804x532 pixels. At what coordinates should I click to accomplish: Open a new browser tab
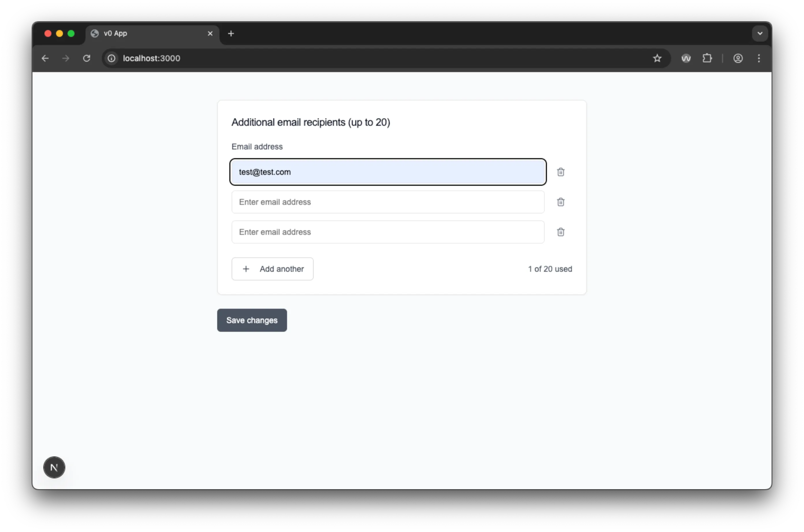pos(231,33)
